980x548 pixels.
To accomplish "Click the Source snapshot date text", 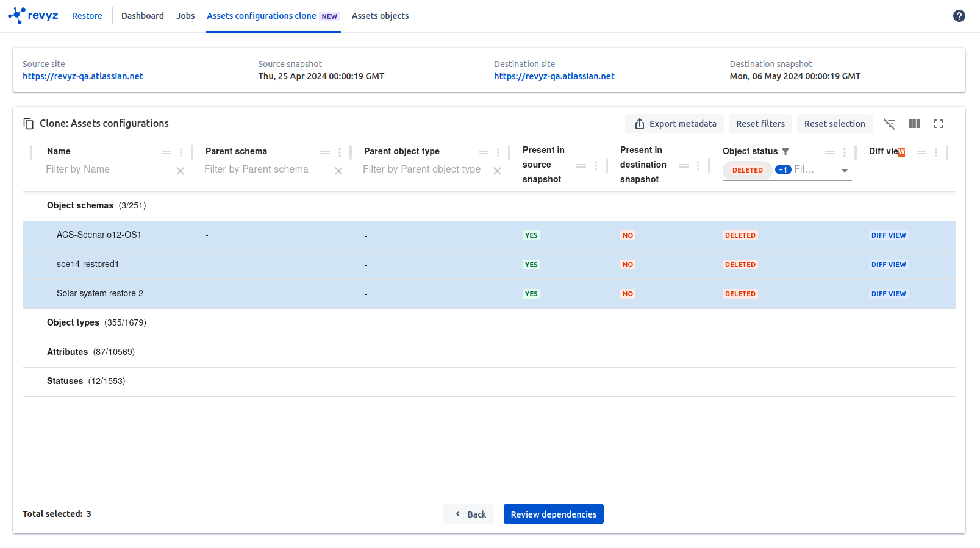I will (321, 76).
